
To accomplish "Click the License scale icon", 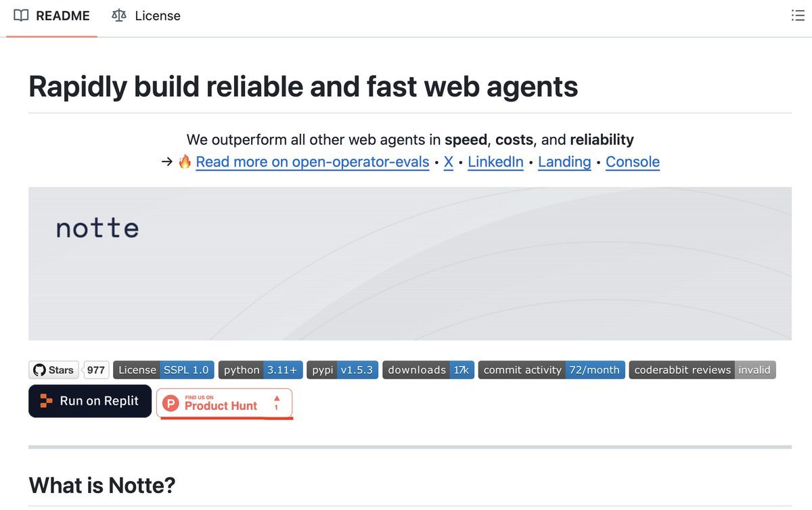I will point(119,16).
